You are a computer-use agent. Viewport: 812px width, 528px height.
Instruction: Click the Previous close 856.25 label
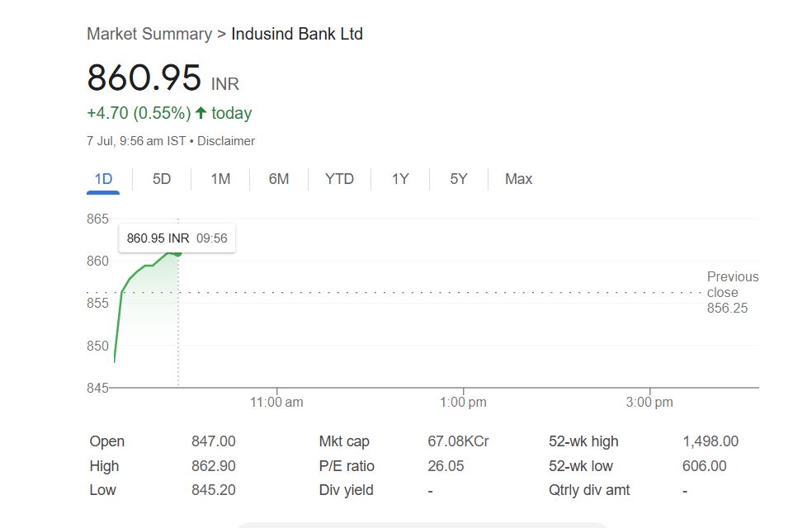click(x=732, y=292)
